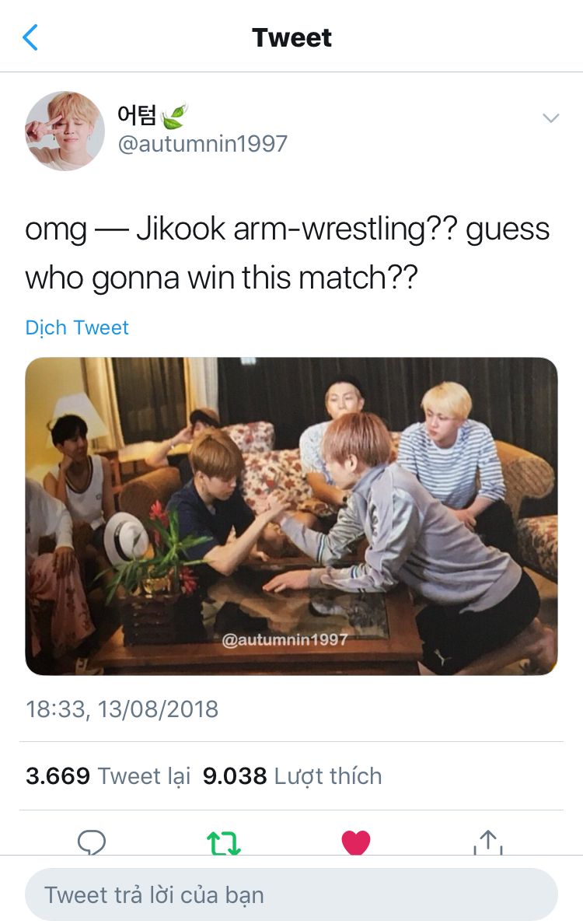Open the arm-wrestling photo attachment
Screen dimensions: 583x924
pos(291,516)
